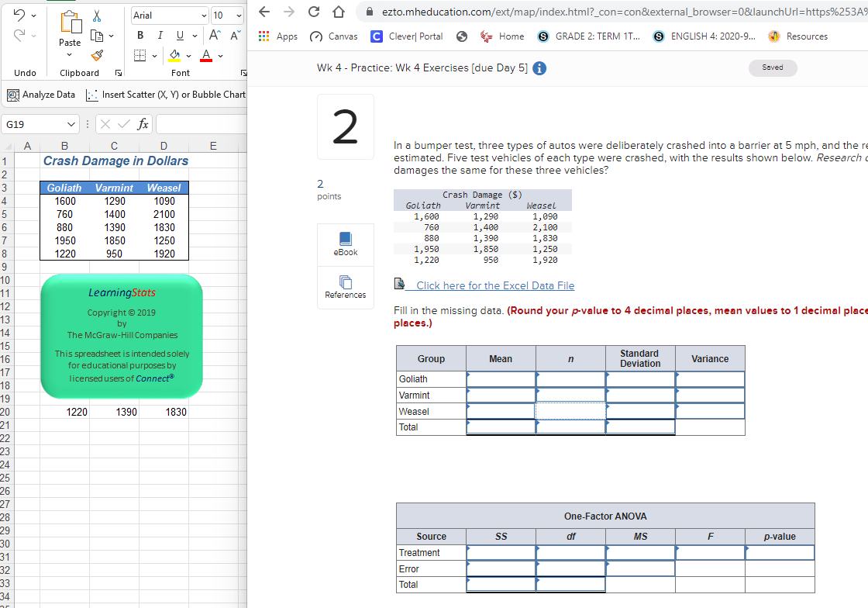Click the Undo arrow in Excel
Image resolution: width=868 pixels, height=608 pixels.
click(x=19, y=16)
